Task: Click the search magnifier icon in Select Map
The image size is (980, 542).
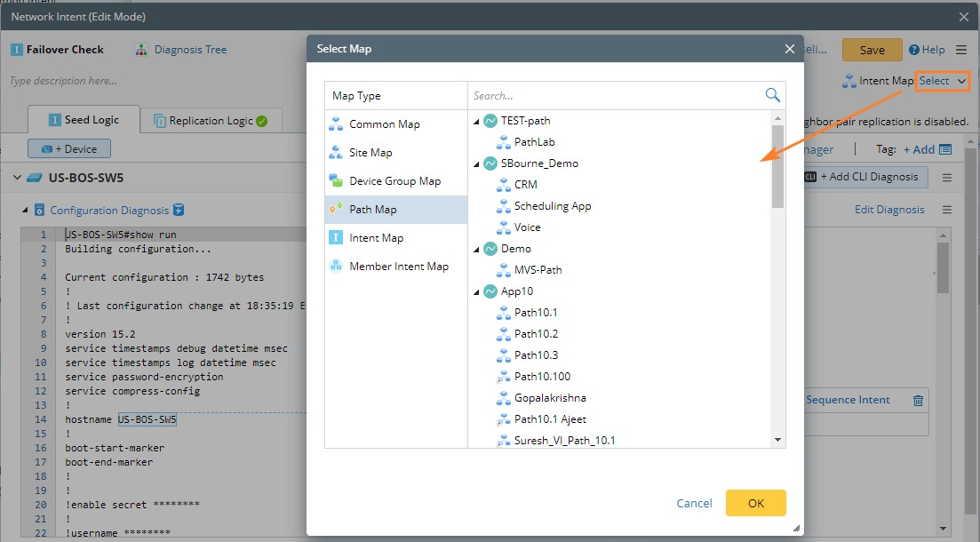Action: (772, 95)
